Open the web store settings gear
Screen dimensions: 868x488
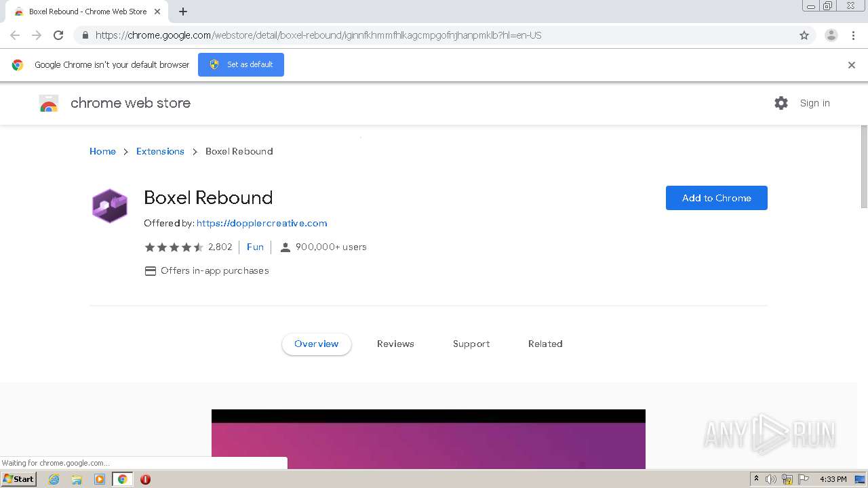coord(781,103)
